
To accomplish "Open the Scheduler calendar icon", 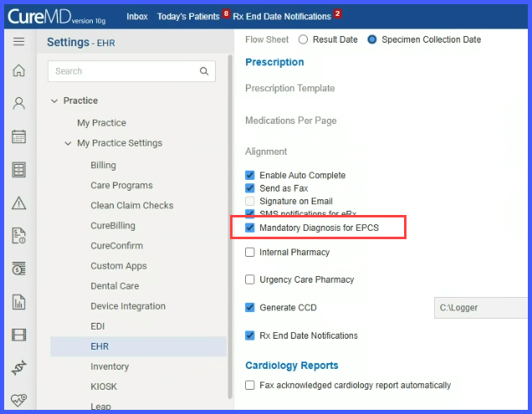I will tap(18, 136).
